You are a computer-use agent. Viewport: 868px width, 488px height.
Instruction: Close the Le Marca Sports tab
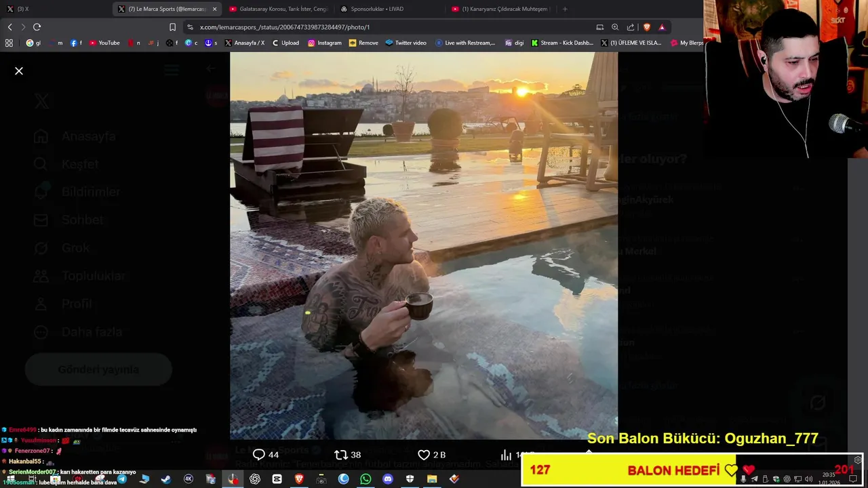(x=215, y=9)
